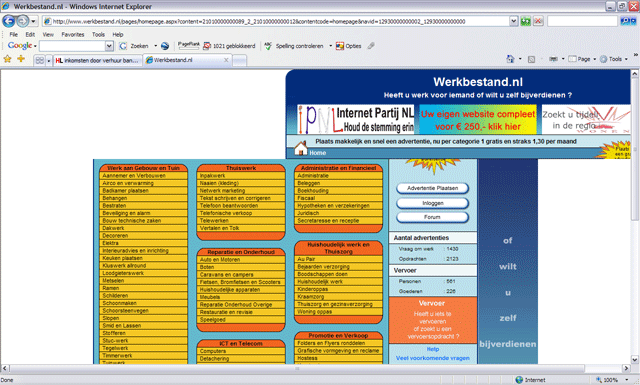The width and height of the screenshot is (640, 385).
Task: Open Favorites Center star icon
Action: tap(7, 59)
